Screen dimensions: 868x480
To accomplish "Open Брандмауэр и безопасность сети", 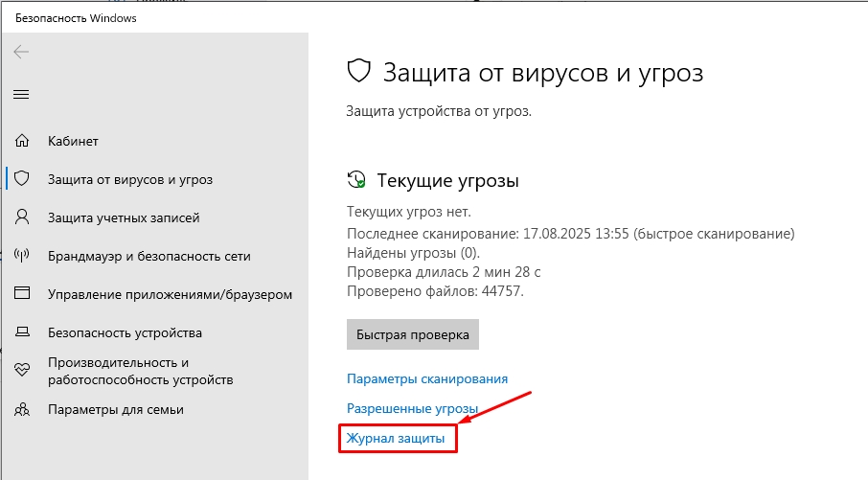I will [x=148, y=257].
